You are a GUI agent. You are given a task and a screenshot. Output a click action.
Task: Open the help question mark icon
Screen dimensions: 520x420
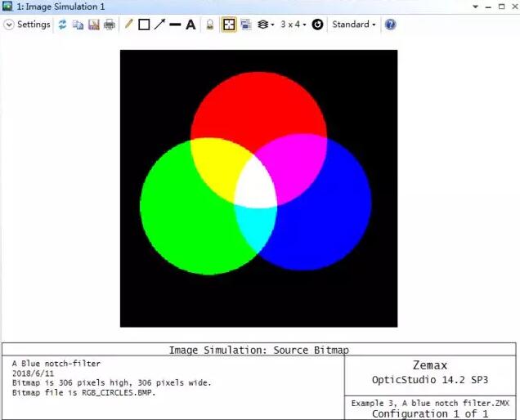click(390, 25)
